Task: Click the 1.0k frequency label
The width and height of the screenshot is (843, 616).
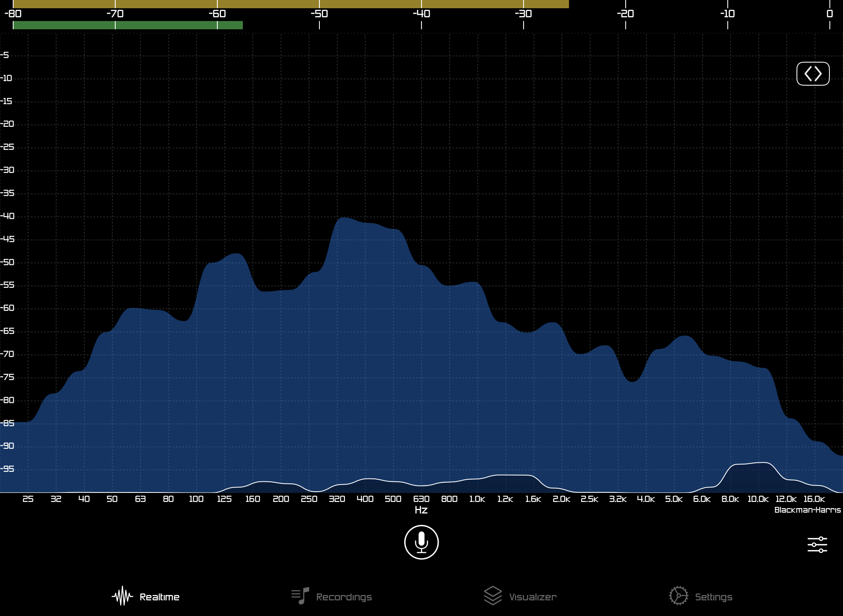Action: point(477,499)
